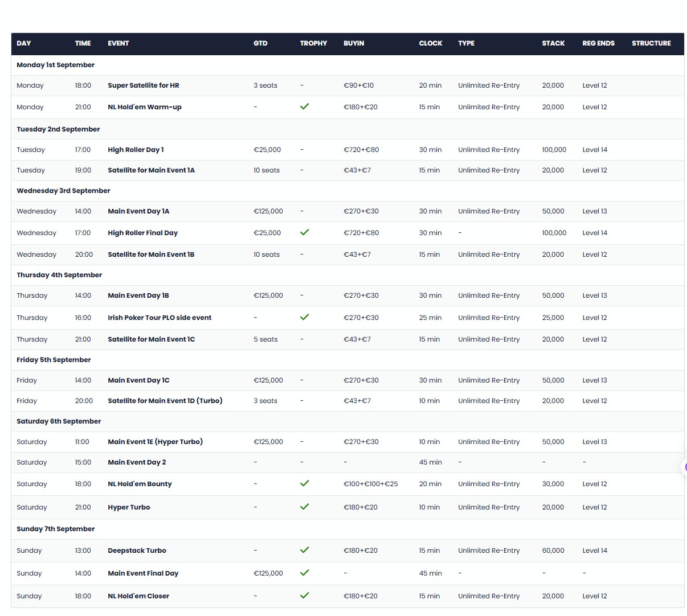
Task: Click the BUYIN column header
Action: pos(354,43)
